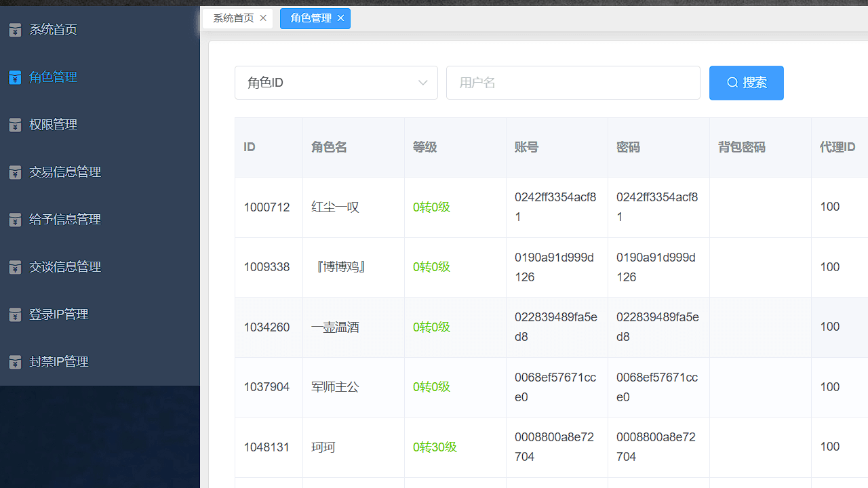Open the 角色ID dropdown selector
868x488 pixels.
pos(336,83)
